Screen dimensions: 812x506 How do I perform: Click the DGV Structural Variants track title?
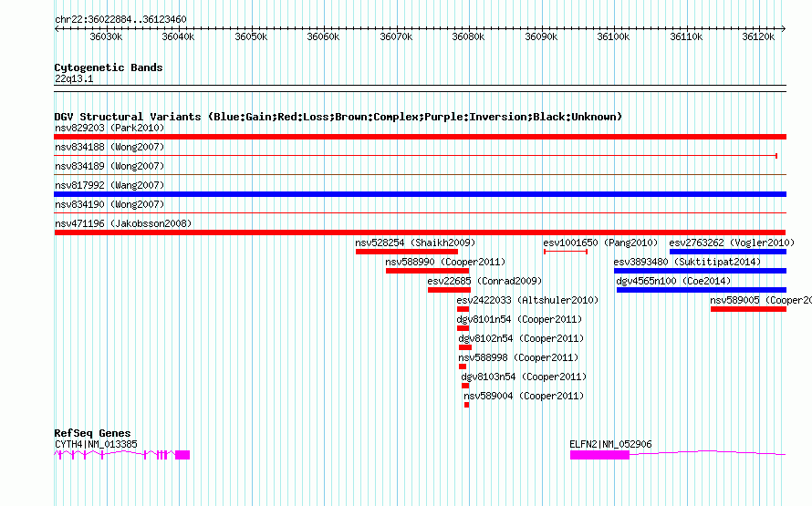(x=338, y=117)
